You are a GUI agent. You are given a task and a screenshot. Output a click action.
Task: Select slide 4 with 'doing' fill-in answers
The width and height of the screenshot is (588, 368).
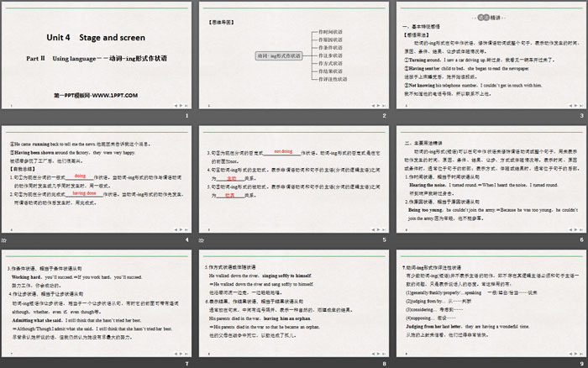[97, 178]
